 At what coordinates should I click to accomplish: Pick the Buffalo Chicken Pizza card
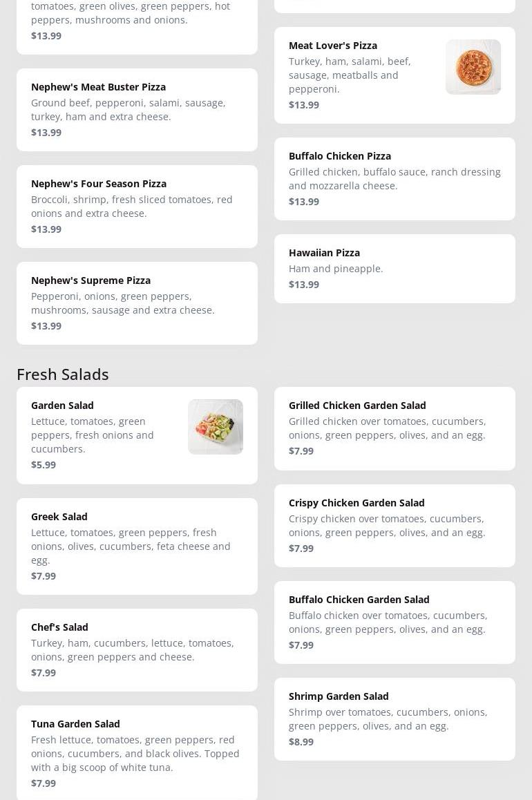tap(395, 179)
